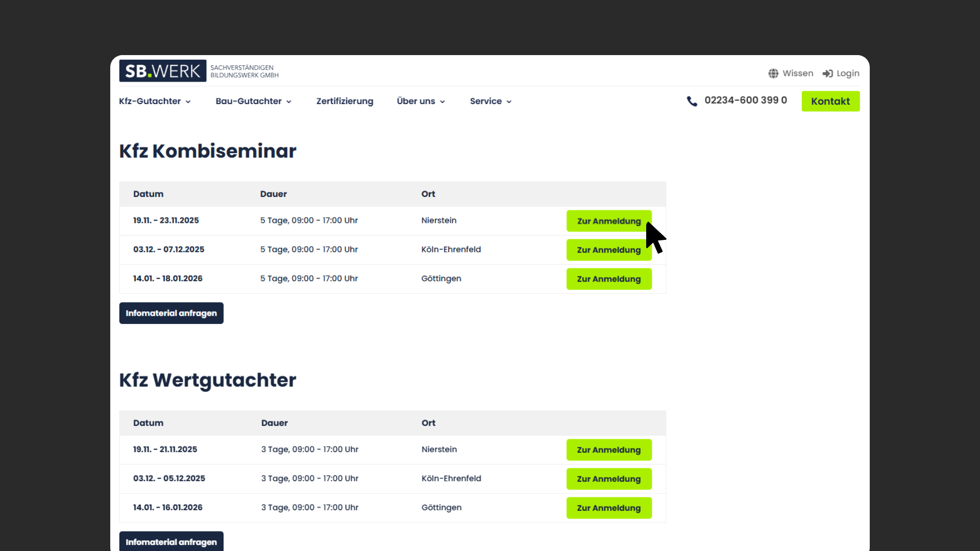Go to the Zertifizierung page
980x551 pixels.
click(x=345, y=101)
